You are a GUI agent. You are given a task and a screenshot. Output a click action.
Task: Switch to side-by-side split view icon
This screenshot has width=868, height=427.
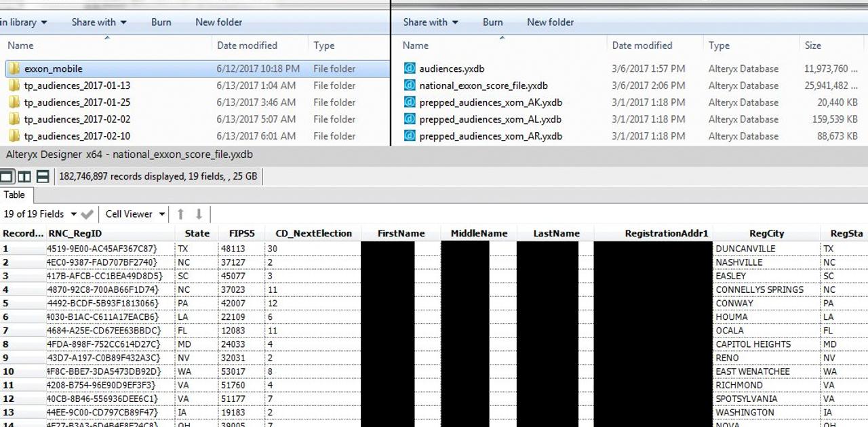[x=24, y=176]
